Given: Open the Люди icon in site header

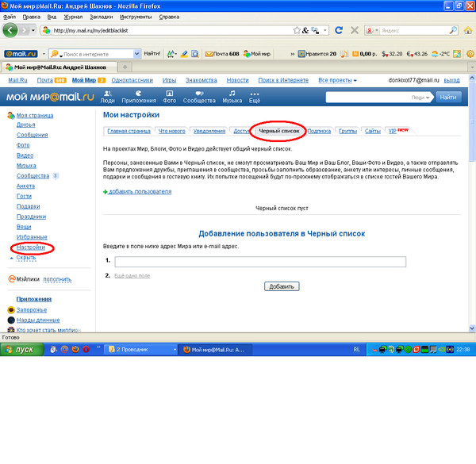Looking at the screenshot, I should 107,97.
